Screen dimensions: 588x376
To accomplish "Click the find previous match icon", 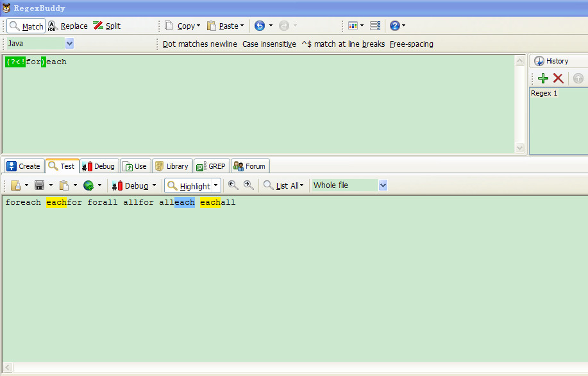I will point(233,185).
